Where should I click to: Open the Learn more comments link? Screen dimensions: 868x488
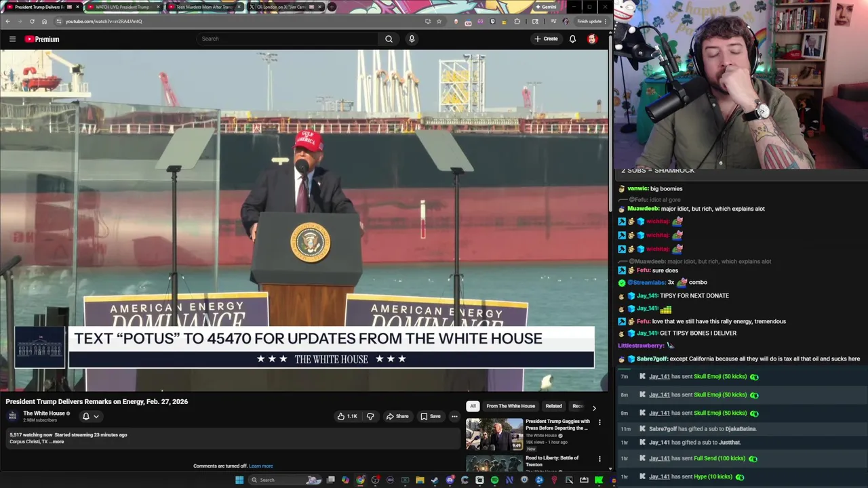(260, 466)
